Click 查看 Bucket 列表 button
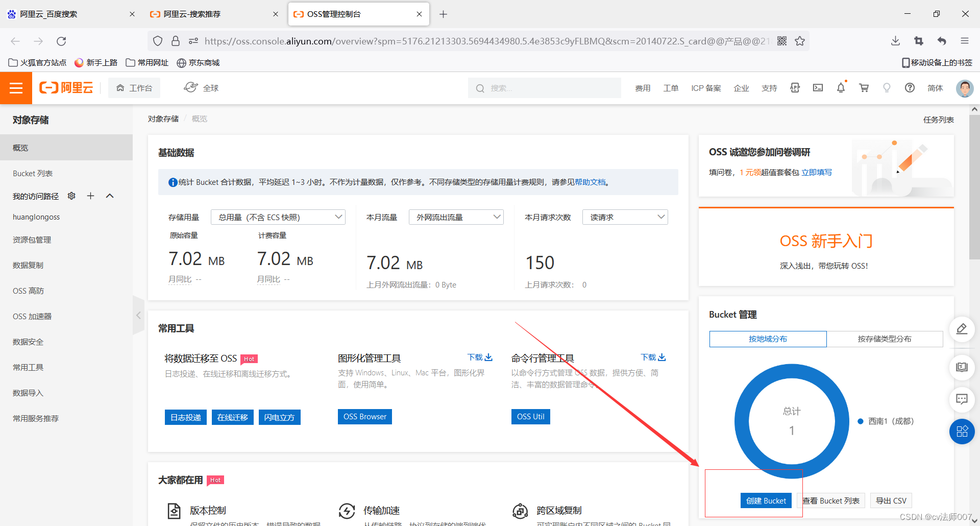Image resolution: width=980 pixels, height=526 pixels. [831, 500]
